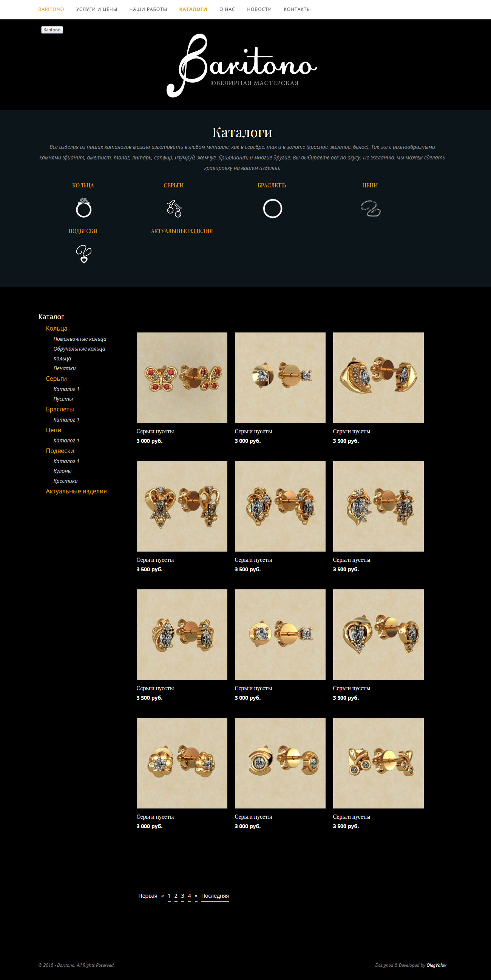Open Каталог 1 under sidebar Браслеты
Screen dimensions: 491x980
tap(66, 420)
